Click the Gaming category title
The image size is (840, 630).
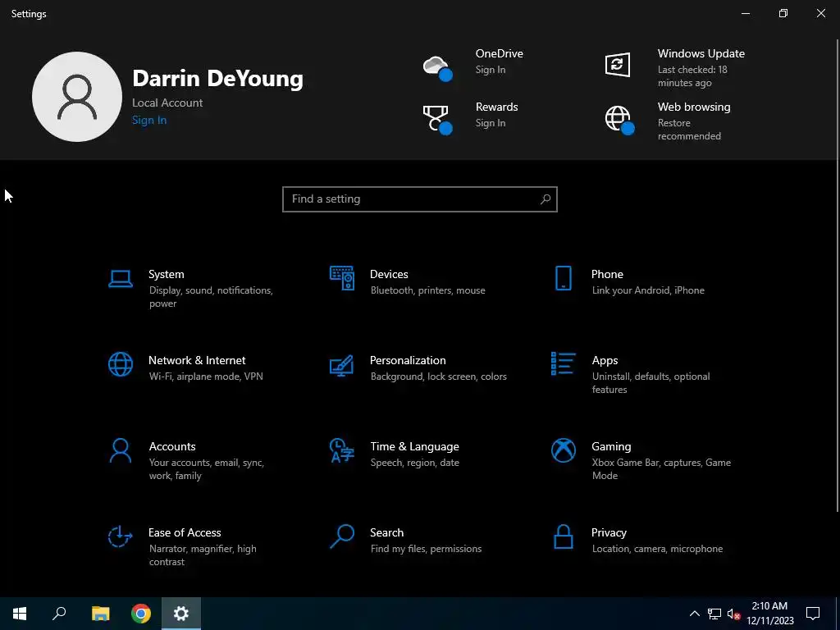[611, 447]
